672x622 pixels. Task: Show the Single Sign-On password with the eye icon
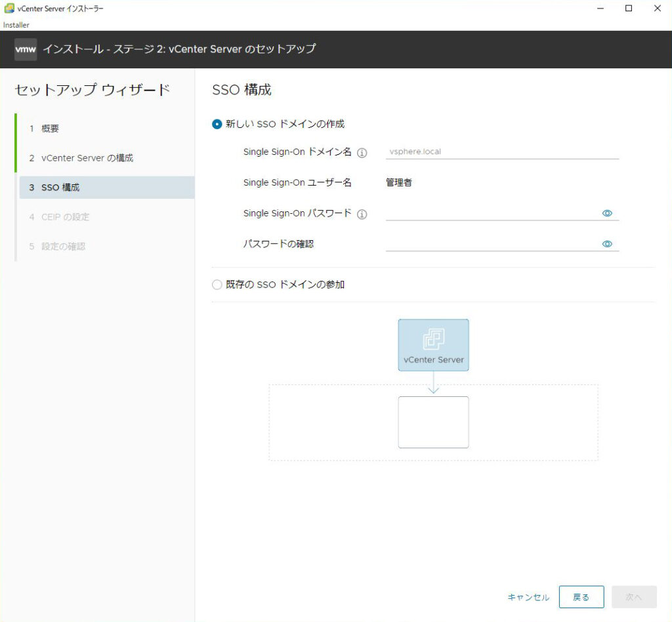[607, 213]
